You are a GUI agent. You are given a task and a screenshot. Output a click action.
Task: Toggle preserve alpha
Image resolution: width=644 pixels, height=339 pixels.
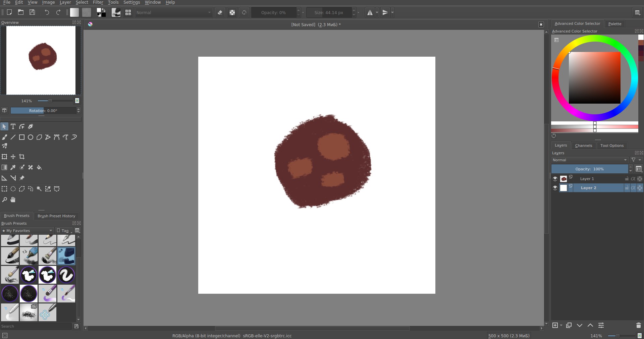[x=232, y=12]
